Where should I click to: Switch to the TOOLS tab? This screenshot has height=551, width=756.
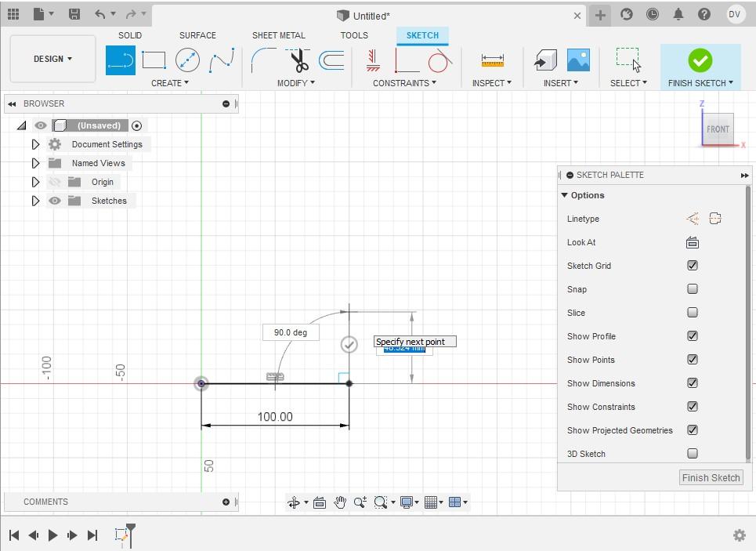pos(354,35)
